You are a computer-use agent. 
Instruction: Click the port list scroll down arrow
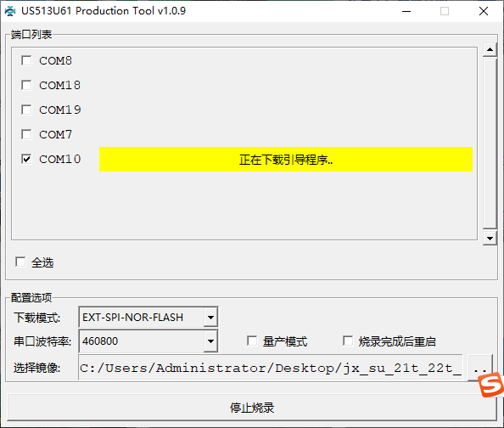(x=490, y=239)
